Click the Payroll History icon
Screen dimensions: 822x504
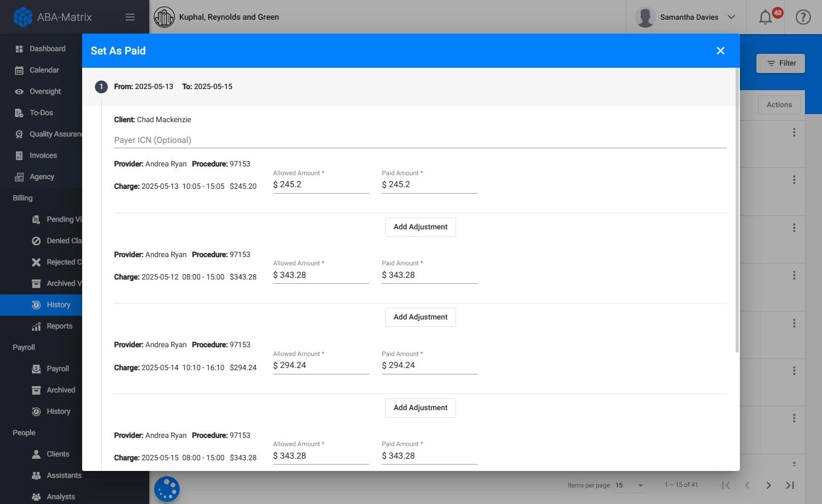coord(36,411)
